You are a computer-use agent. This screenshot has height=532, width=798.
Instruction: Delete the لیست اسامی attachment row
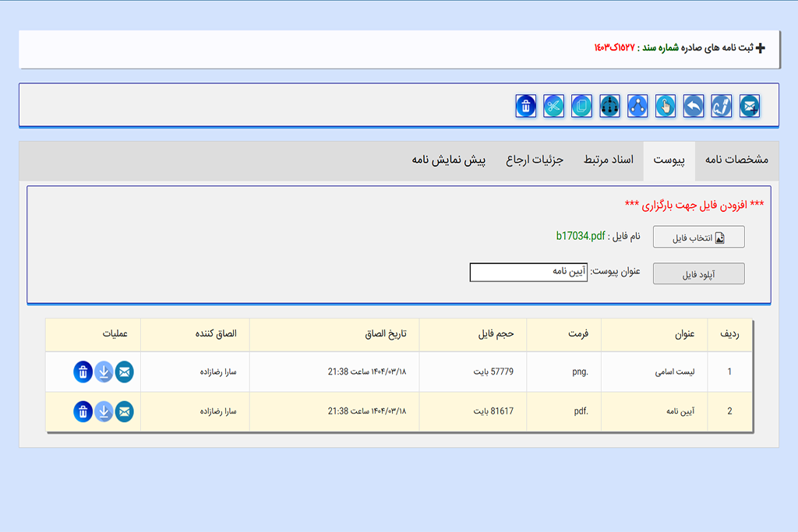click(x=83, y=372)
